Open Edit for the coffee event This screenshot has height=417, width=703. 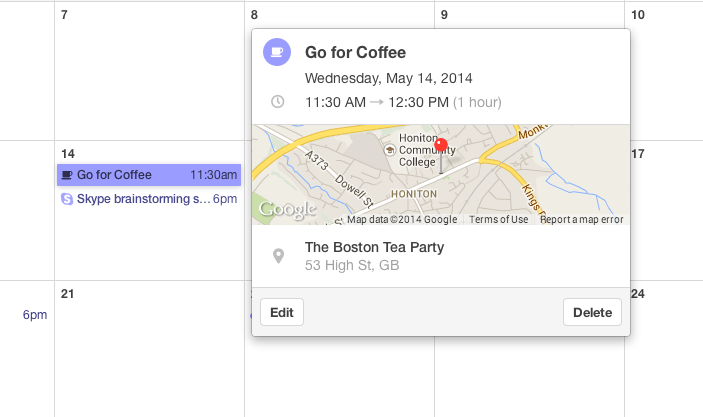coord(282,312)
